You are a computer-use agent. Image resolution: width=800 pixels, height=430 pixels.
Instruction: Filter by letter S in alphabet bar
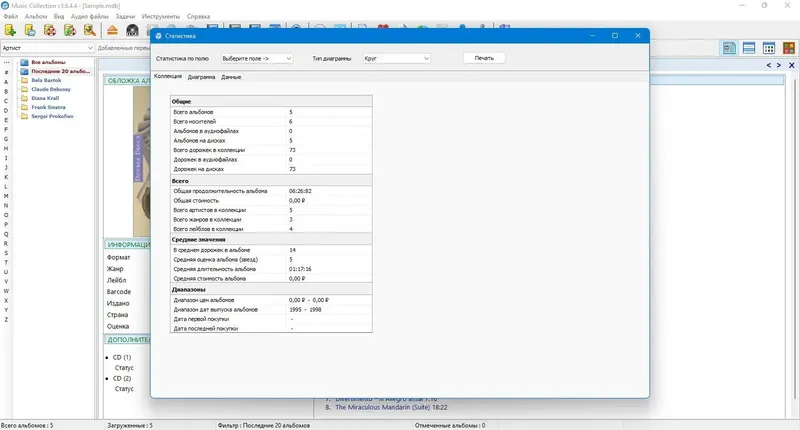[x=6, y=253]
